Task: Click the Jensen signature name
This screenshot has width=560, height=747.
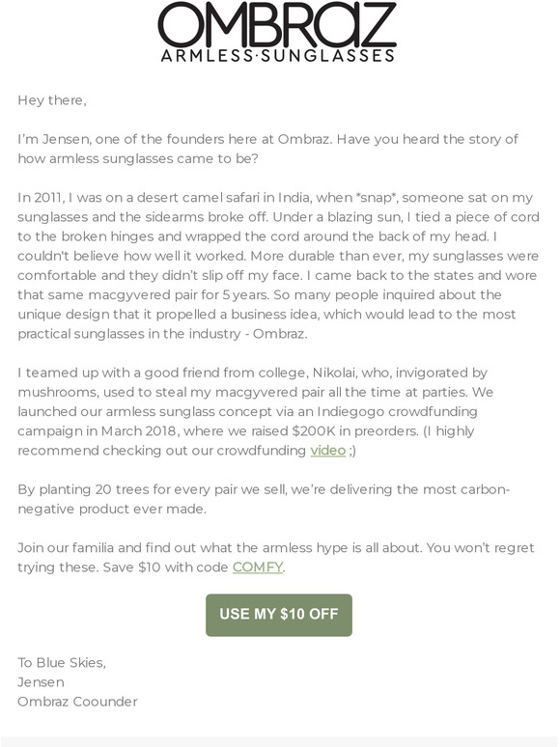Action: coord(41,682)
